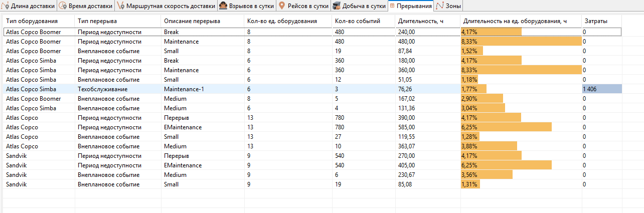Image resolution: width=644 pixels, height=213 pixels.
Task: Open the Длина доставки tab
Action: pos(29,6)
